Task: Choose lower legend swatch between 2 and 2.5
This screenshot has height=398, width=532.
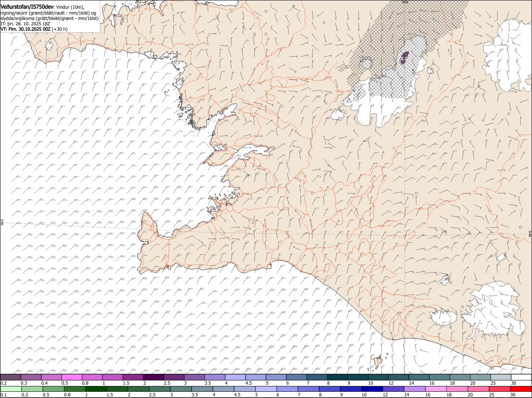Action: [x=138, y=389]
